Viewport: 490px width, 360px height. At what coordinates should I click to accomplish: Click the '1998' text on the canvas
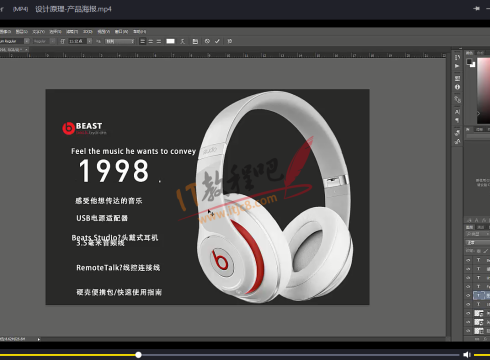coord(114,171)
